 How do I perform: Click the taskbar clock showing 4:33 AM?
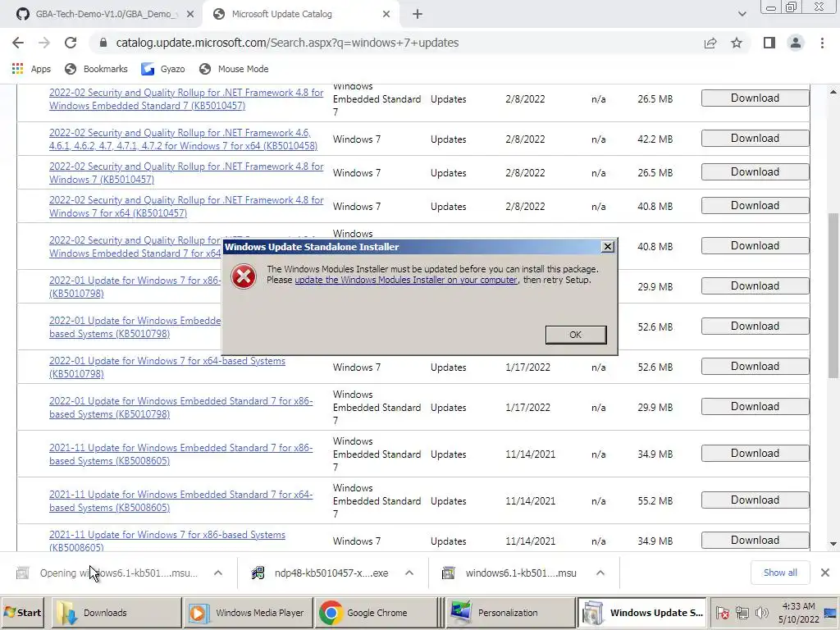(799, 612)
